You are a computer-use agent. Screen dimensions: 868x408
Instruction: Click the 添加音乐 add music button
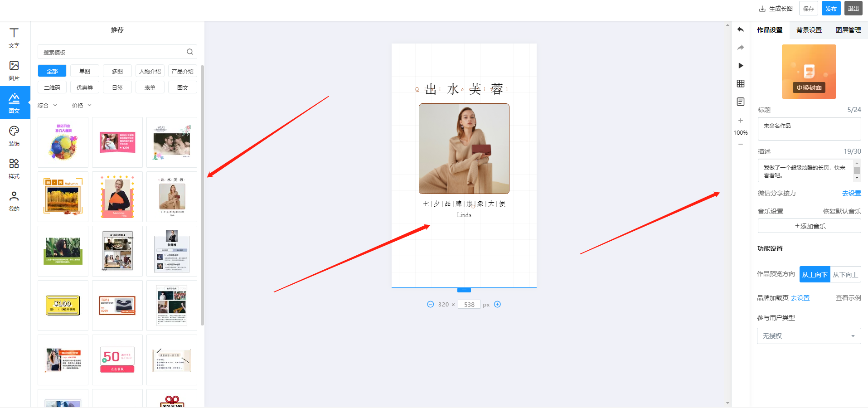tap(809, 226)
